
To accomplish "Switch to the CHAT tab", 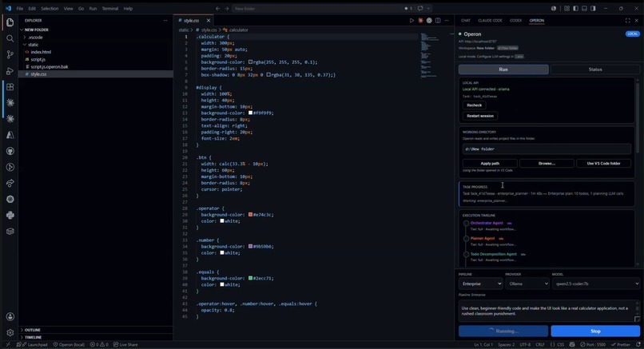I will (x=465, y=20).
